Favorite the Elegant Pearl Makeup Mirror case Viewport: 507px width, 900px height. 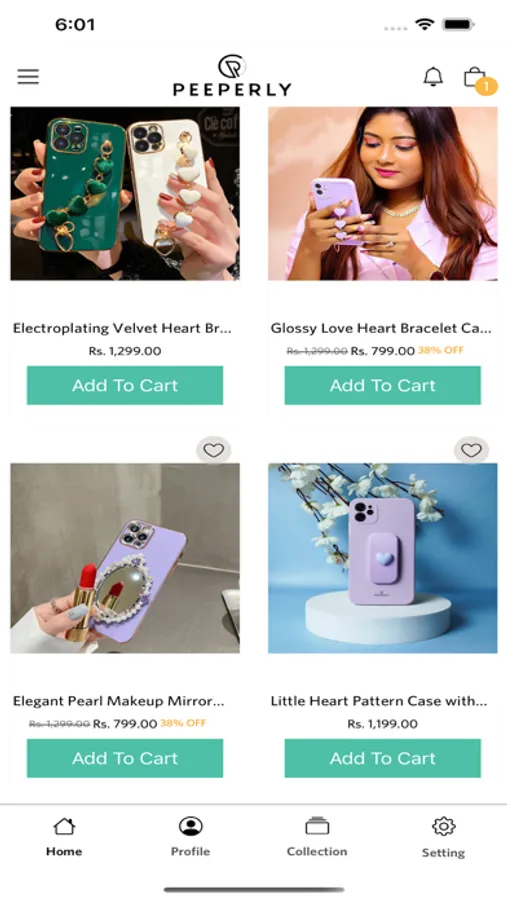point(214,451)
